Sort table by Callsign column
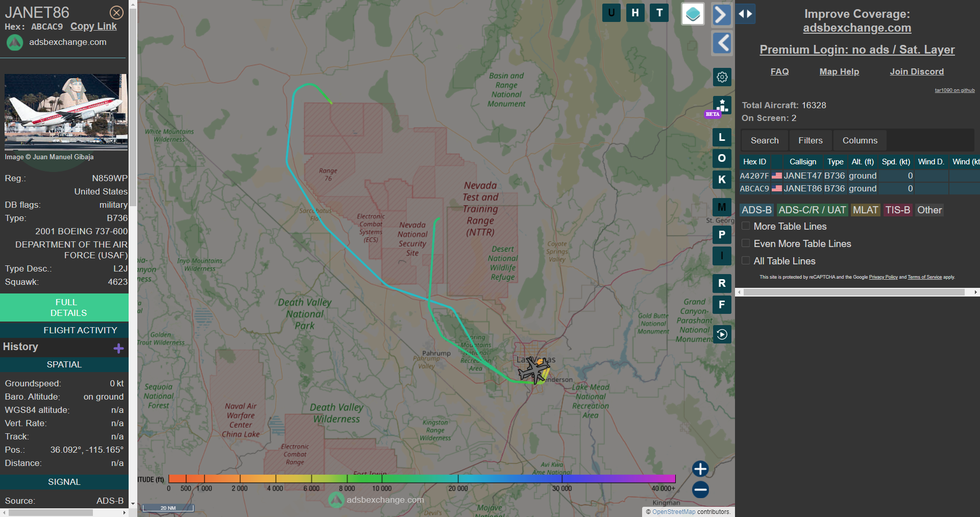This screenshot has height=517, width=980. coord(803,162)
